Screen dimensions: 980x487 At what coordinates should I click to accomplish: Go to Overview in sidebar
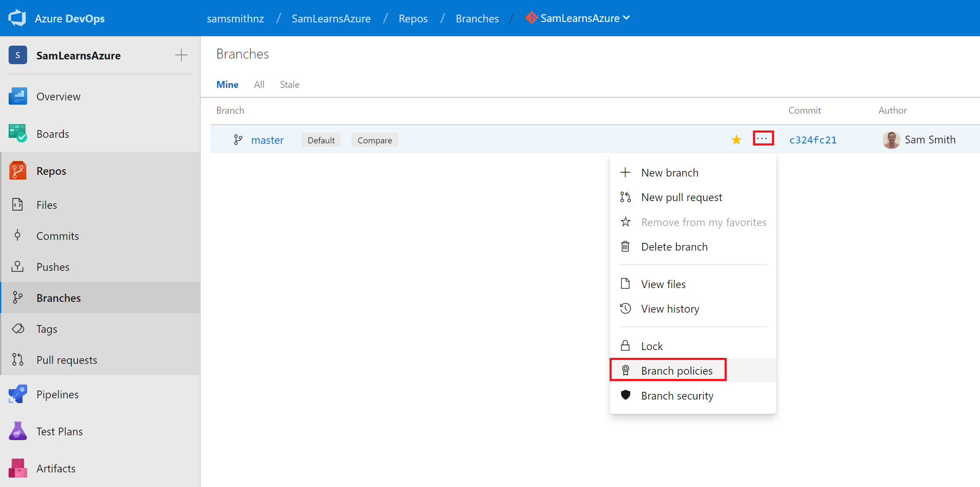[x=58, y=96]
